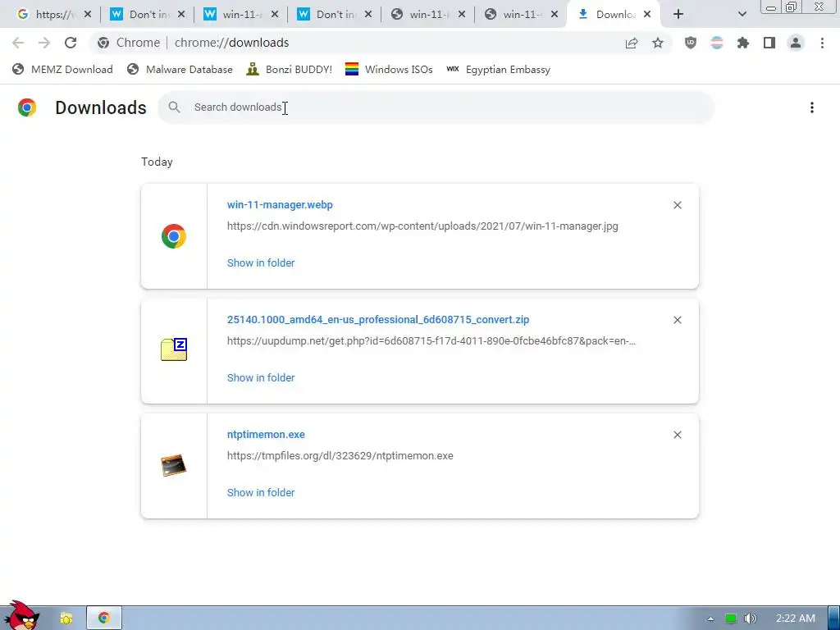The width and height of the screenshot is (840, 630).
Task: Open the MEMZ Download bookmark
Action: point(62,70)
